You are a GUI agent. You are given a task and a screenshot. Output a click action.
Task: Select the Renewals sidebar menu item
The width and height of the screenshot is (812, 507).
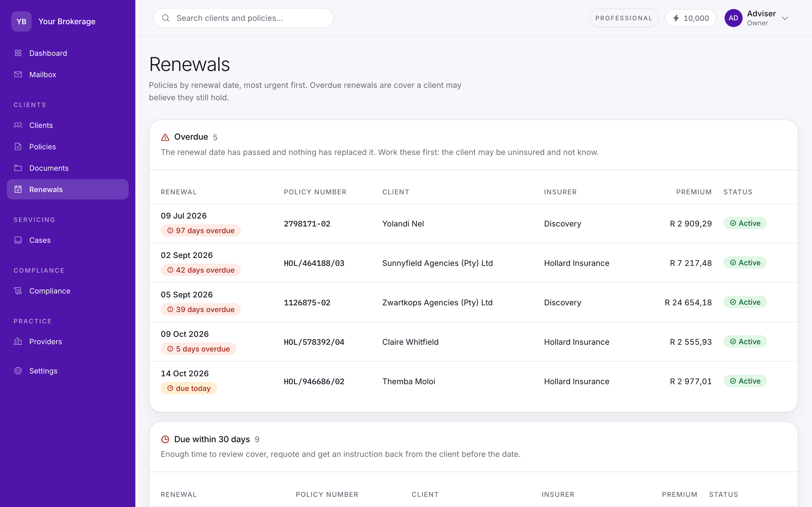67,190
